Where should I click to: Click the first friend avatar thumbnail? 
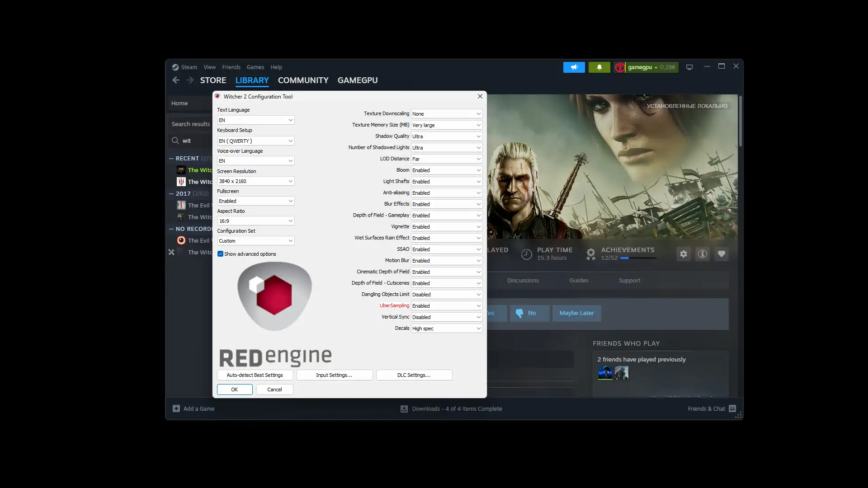pos(605,373)
